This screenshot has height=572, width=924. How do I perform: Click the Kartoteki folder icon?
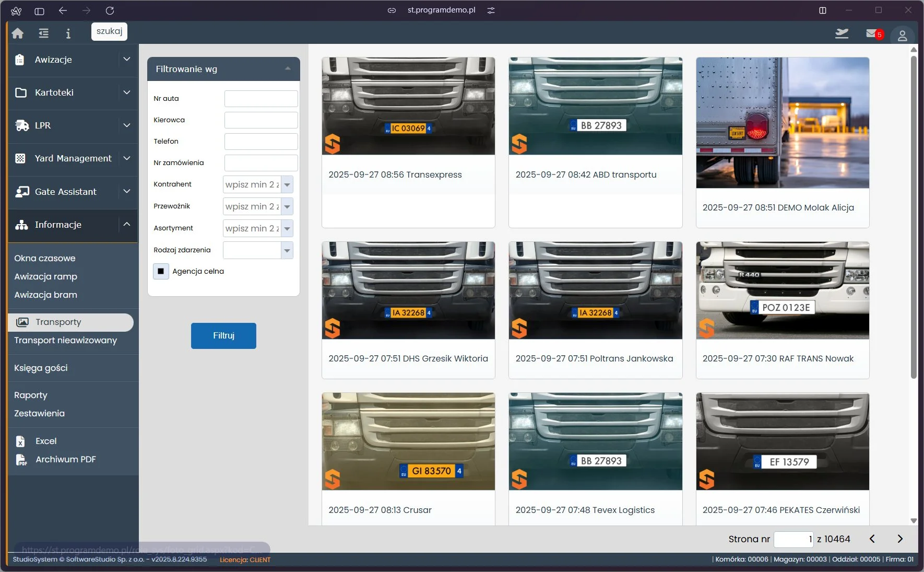coord(21,92)
